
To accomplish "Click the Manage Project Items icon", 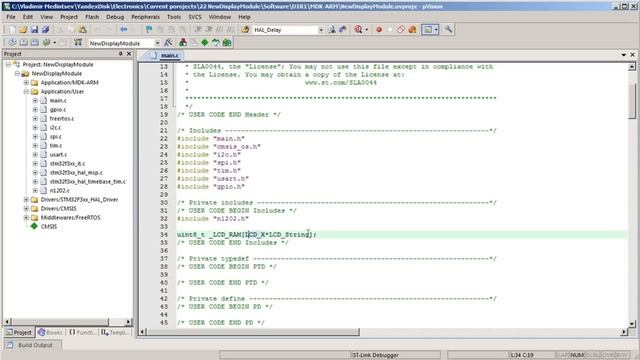I will pyautogui.click(x=182, y=42).
